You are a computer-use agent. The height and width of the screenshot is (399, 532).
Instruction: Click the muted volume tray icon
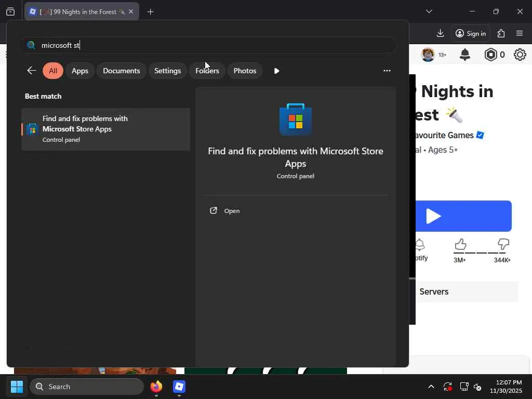477,387
